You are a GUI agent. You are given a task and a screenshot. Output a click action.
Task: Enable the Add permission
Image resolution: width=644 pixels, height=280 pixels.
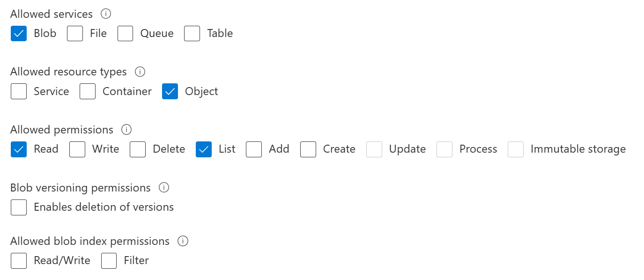pos(254,149)
